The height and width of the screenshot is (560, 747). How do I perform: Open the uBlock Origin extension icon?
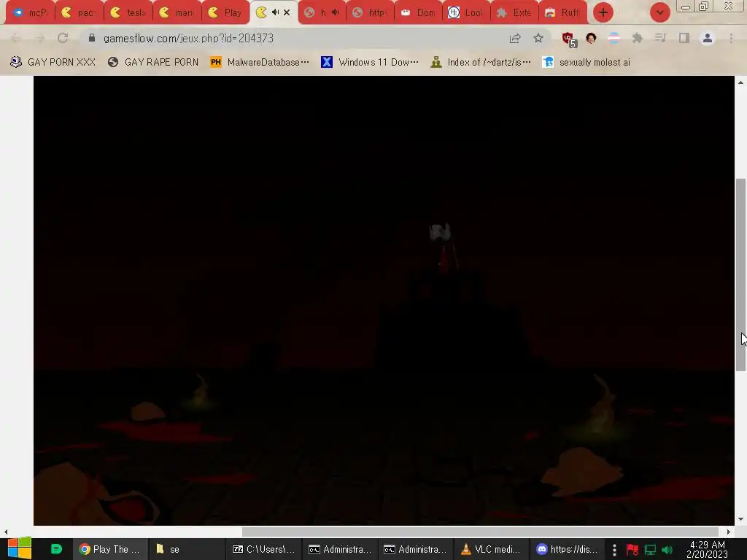coord(568,39)
